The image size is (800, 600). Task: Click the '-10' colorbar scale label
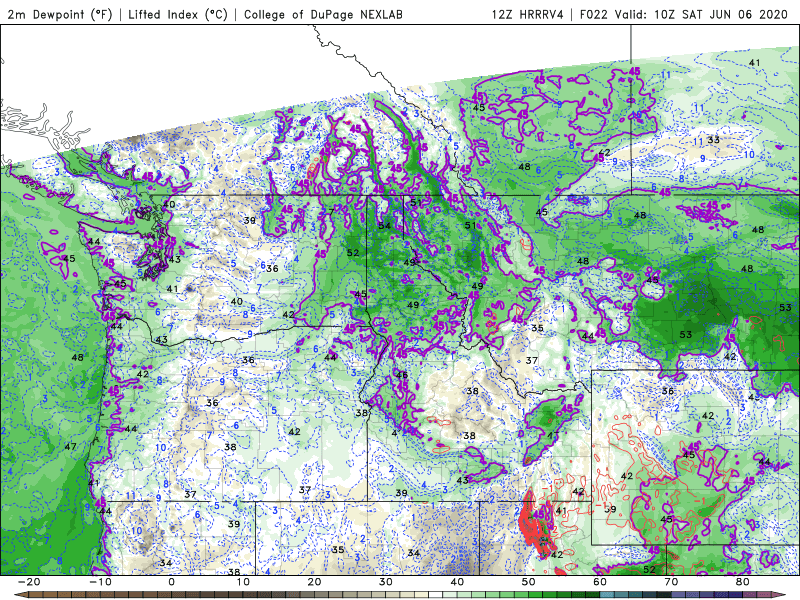(x=100, y=582)
